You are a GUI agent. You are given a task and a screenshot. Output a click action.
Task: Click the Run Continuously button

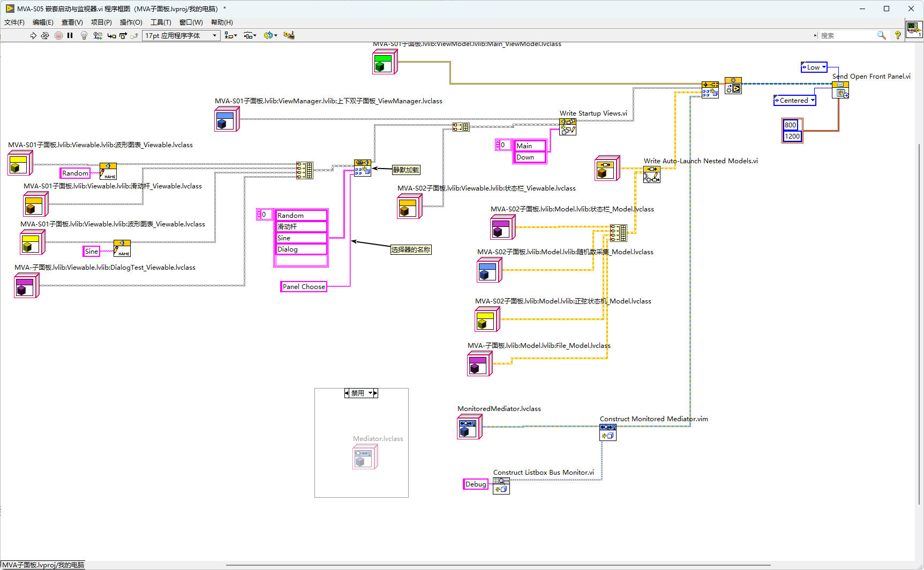45,35
